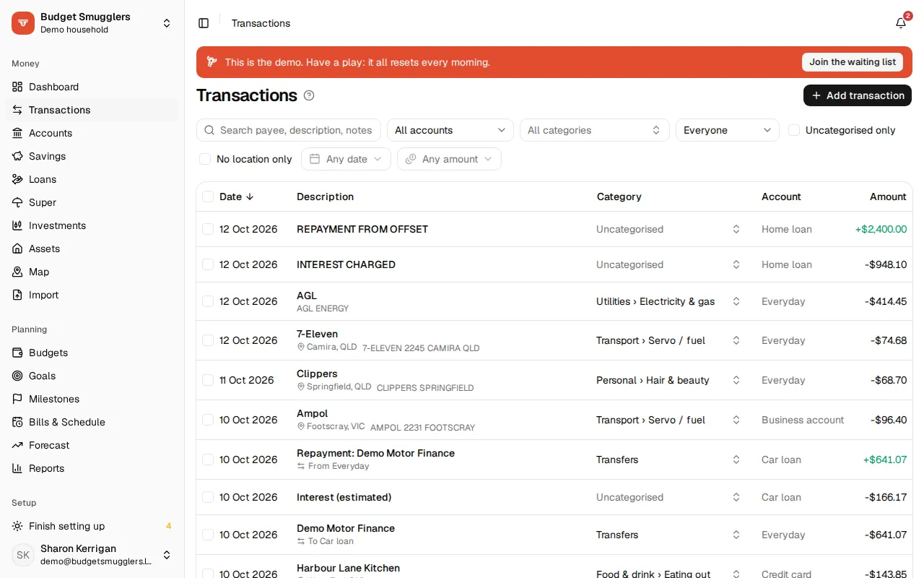Viewport: 924px width, 578px height.
Task: Click the Loans icon in sidebar
Action: click(x=17, y=179)
